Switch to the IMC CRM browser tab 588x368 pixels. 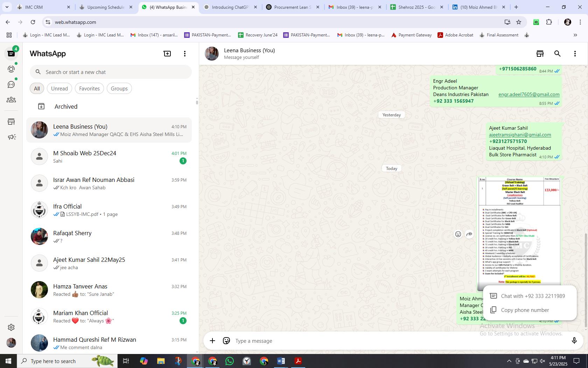(x=43, y=7)
